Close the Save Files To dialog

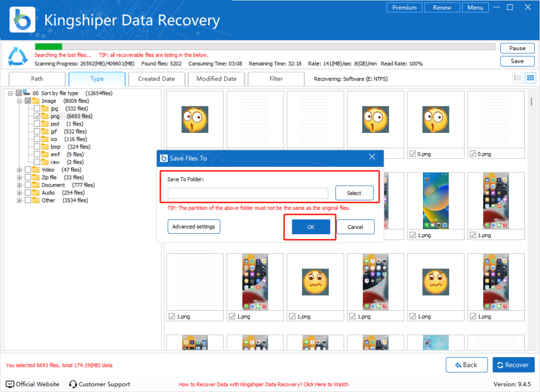pyautogui.click(x=372, y=157)
